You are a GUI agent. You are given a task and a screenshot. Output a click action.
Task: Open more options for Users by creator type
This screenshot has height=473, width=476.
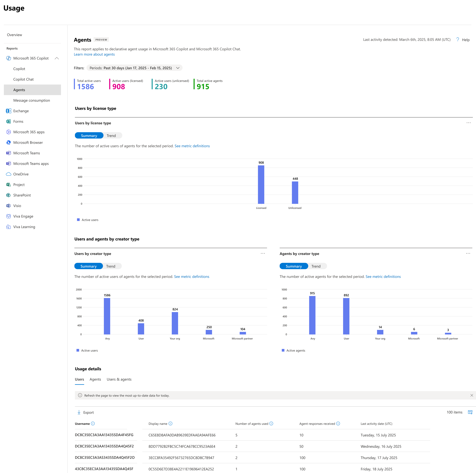263,254
